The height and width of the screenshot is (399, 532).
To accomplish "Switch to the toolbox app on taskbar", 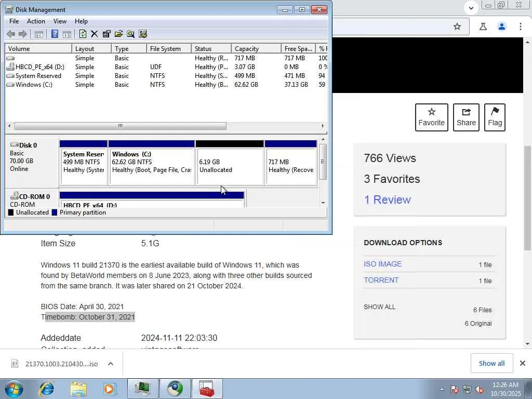I will (x=207, y=389).
